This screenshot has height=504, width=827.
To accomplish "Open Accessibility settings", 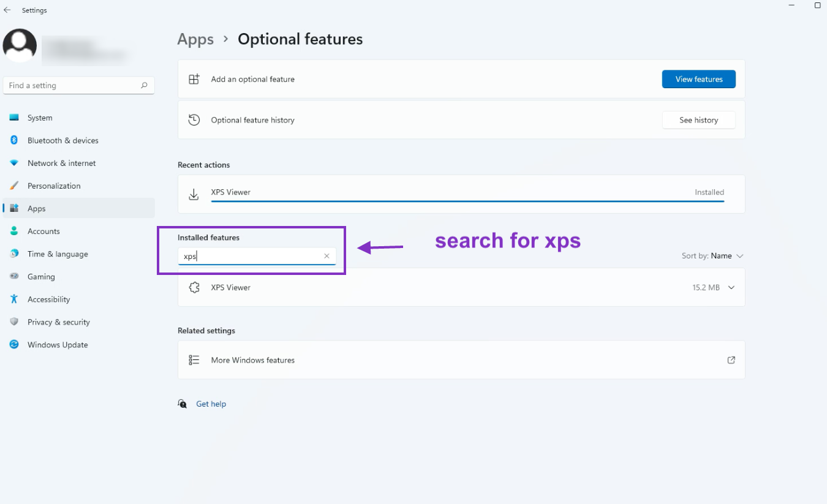I will [78, 299].
